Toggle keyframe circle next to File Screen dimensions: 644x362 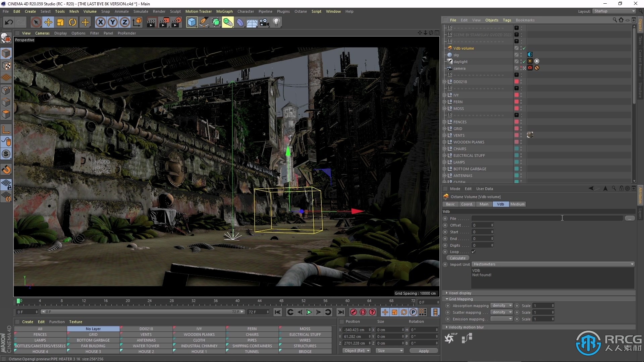tap(445, 219)
